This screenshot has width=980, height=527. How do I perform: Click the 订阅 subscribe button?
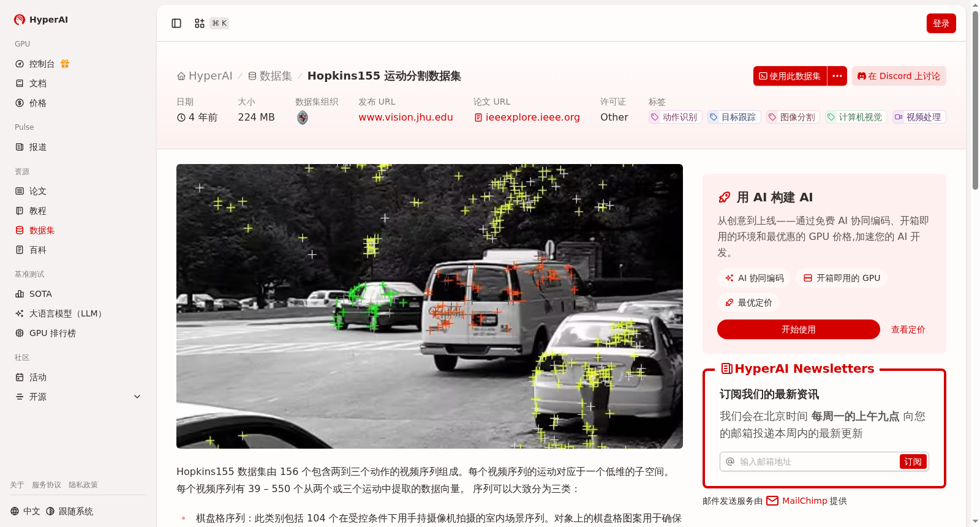pyautogui.click(x=913, y=462)
